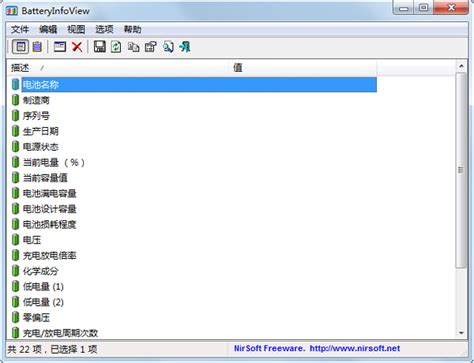This screenshot has height=363, width=474.
Task: Click the 值 column header
Action: (x=304, y=68)
